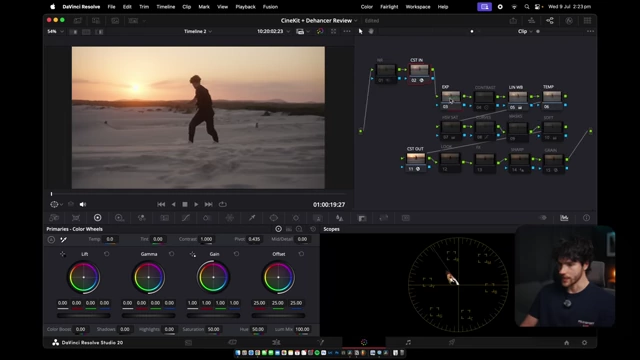Adjust the Gain color wheel
Image resolution: width=640 pixels, height=360 pixels.
[213, 277]
